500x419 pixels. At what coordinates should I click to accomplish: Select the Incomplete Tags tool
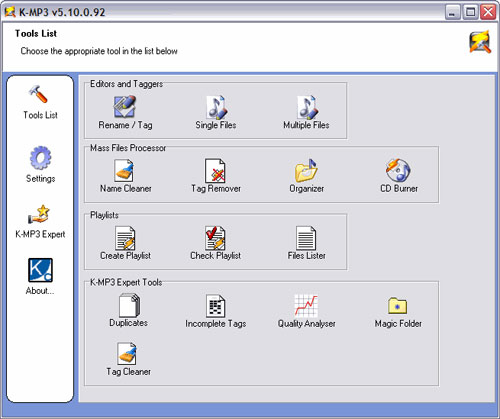point(216,311)
